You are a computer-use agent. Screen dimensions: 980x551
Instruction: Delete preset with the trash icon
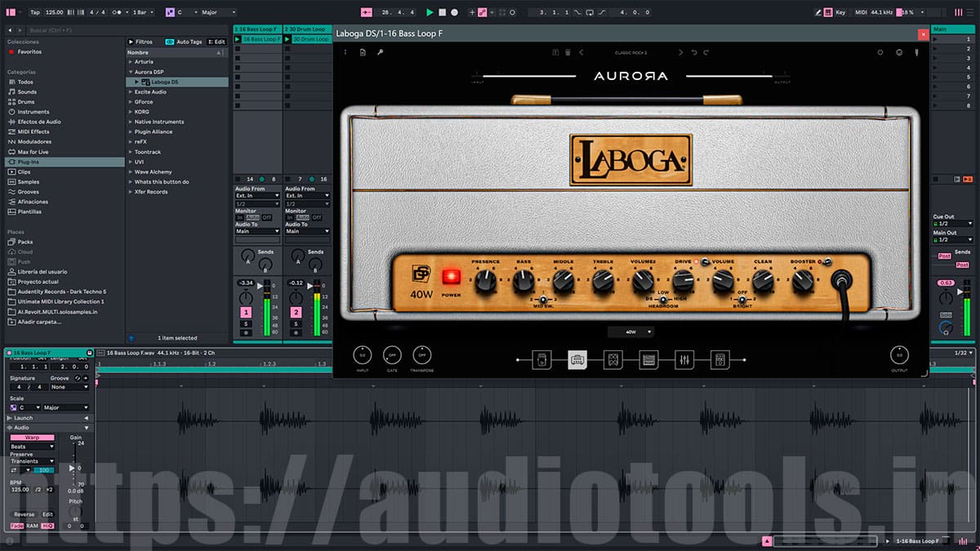click(x=568, y=52)
